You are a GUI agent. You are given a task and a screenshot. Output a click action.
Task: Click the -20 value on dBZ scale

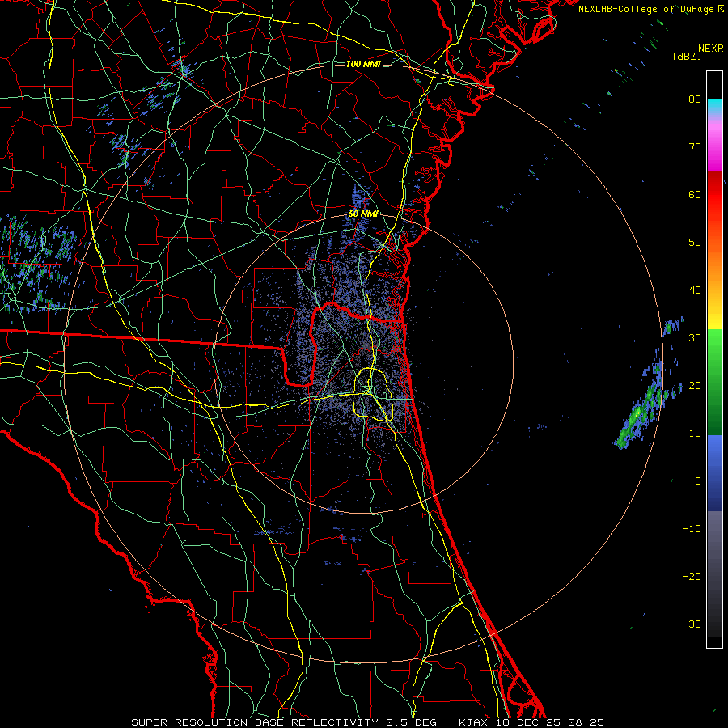pyautogui.click(x=692, y=576)
